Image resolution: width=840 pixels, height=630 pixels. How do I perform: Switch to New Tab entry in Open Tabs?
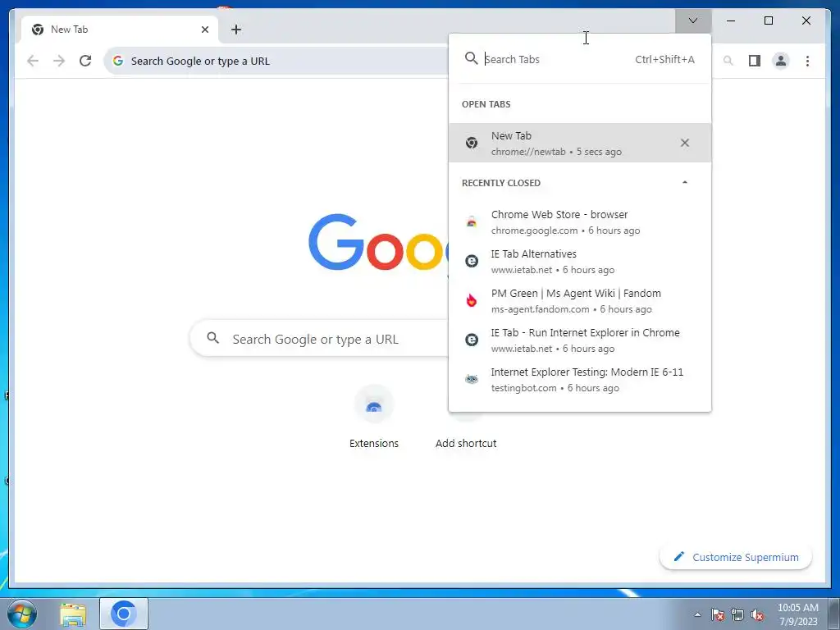click(x=580, y=143)
